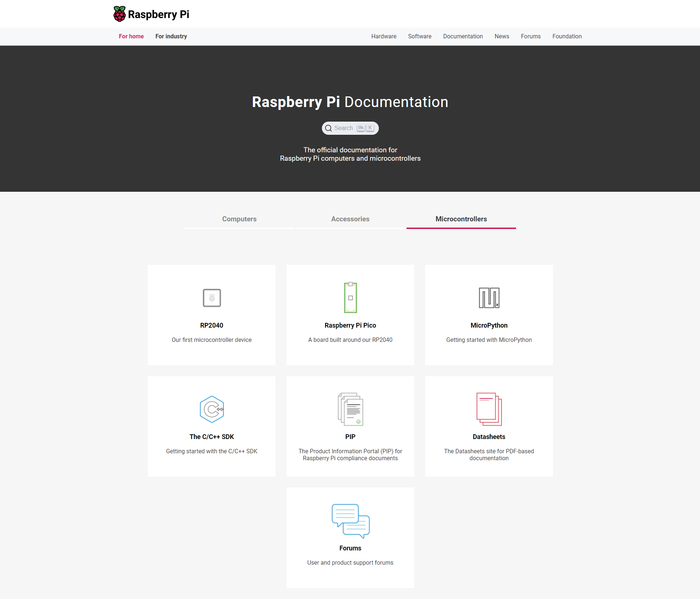This screenshot has height=599, width=700.
Task: Click the Forums speech bubbles icon
Action: pyautogui.click(x=350, y=521)
